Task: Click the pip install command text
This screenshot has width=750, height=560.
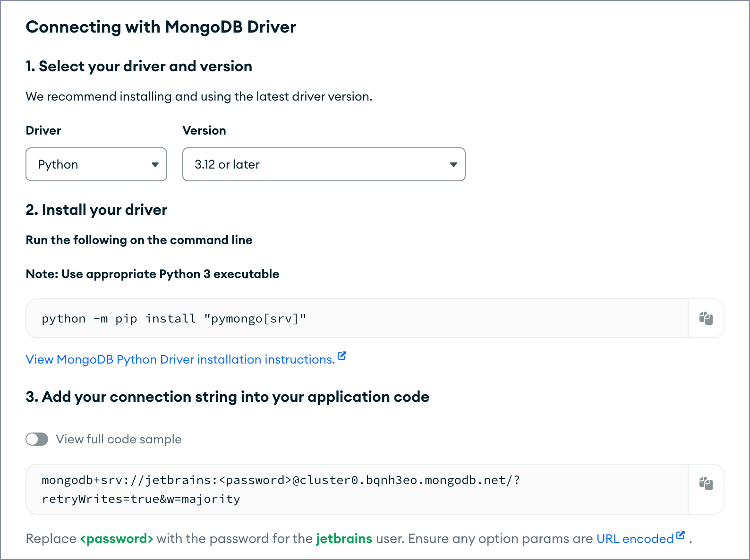Action: (x=174, y=319)
